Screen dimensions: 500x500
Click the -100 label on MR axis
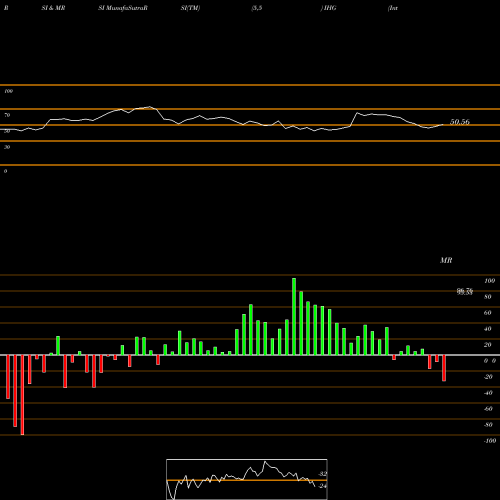coord(490,441)
